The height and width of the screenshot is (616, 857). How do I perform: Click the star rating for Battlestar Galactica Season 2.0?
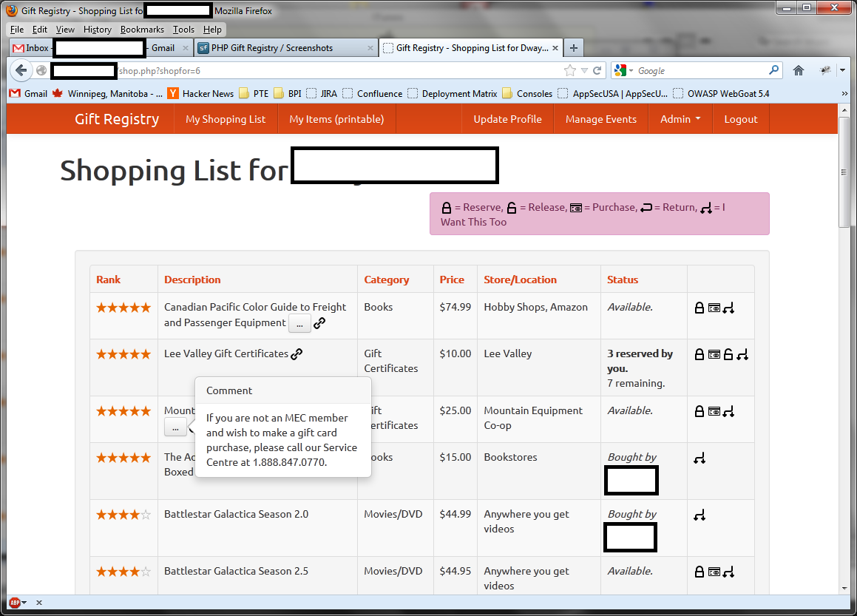123,514
